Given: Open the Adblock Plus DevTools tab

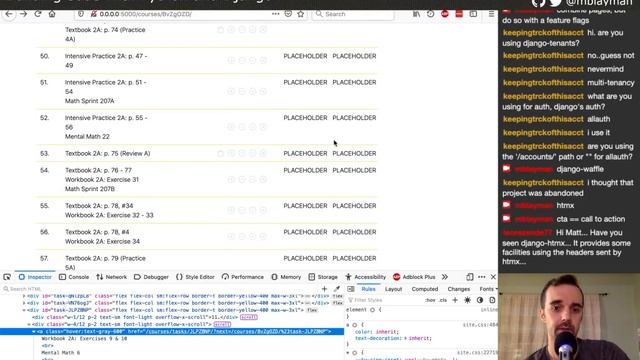Looking at the screenshot, I should pyautogui.click(x=414, y=277).
